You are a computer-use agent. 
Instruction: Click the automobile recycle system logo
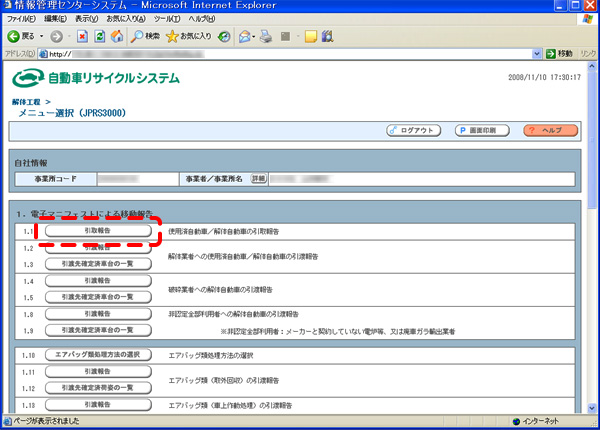point(96,78)
